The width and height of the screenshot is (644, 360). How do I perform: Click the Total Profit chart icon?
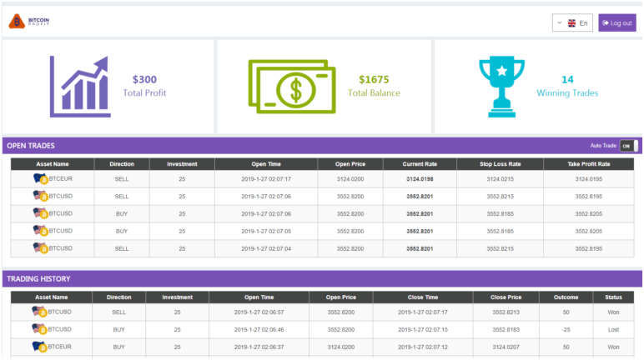click(x=80, y=86)
